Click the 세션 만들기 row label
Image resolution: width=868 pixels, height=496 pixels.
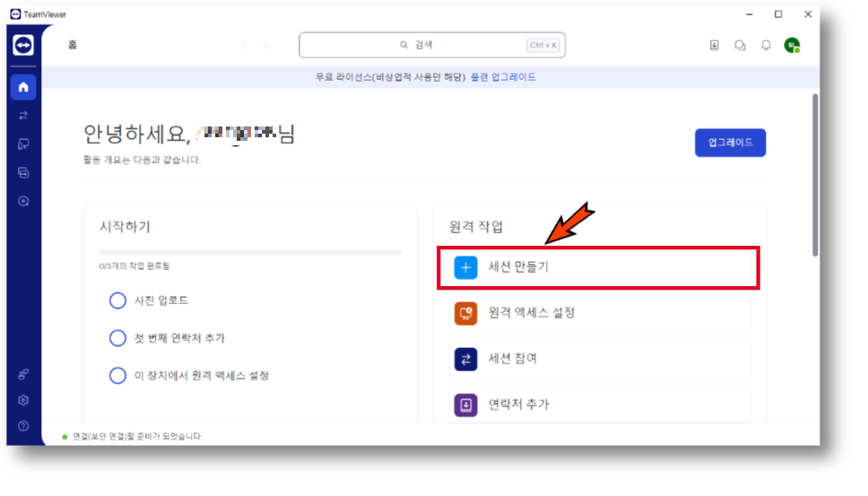pos(518,266)
